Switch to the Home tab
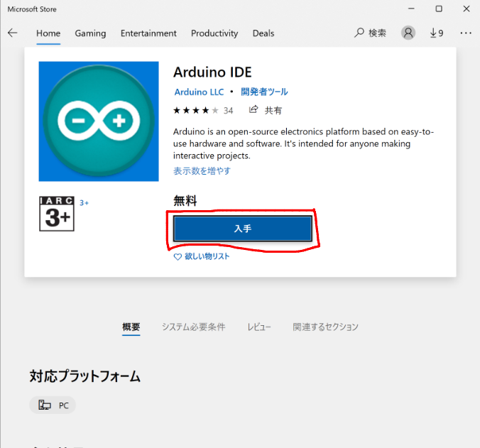 pyautogui.click(x=48, y=33)
